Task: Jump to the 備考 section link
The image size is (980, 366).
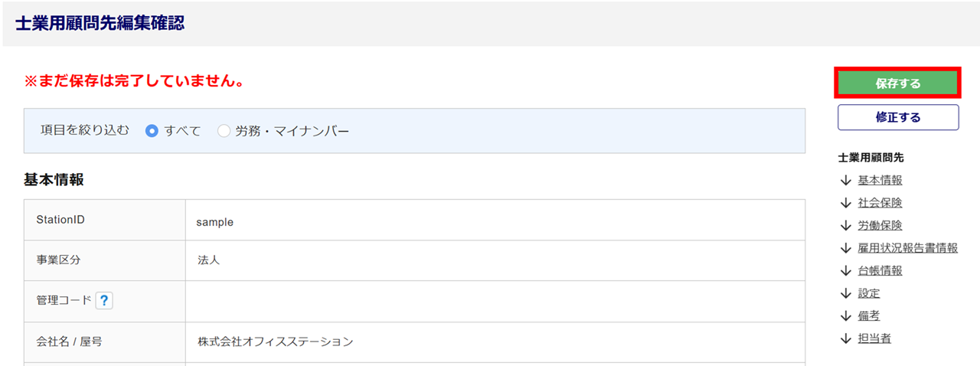Action: click(869, 315)
